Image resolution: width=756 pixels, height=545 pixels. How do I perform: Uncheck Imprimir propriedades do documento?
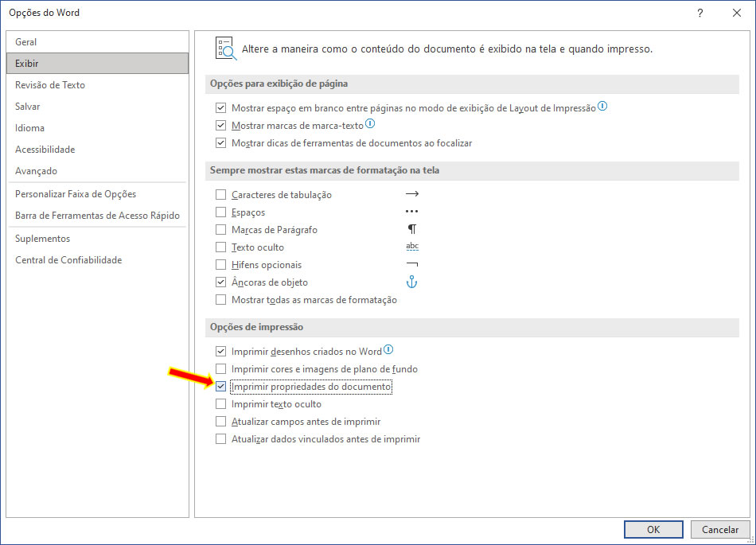click(220, 387)
